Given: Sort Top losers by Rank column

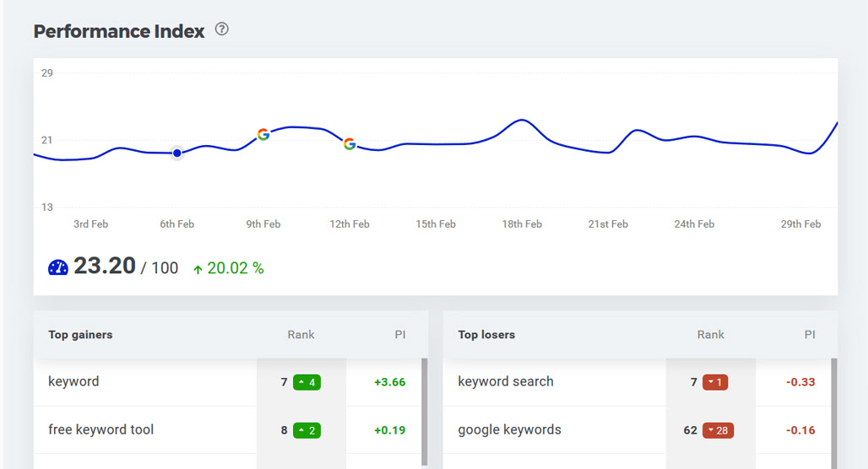Looking at the screenshot, I should pos(710,335).
